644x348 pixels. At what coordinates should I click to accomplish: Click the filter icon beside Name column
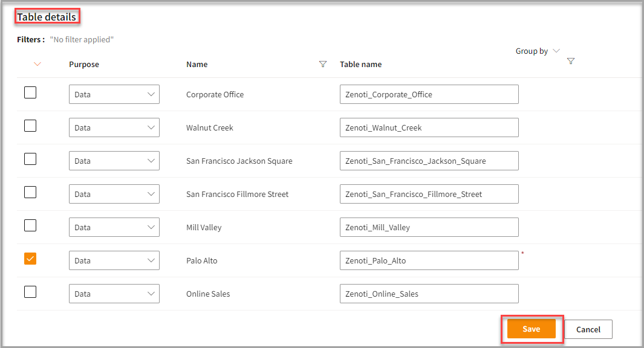click(x=322, y=64)
